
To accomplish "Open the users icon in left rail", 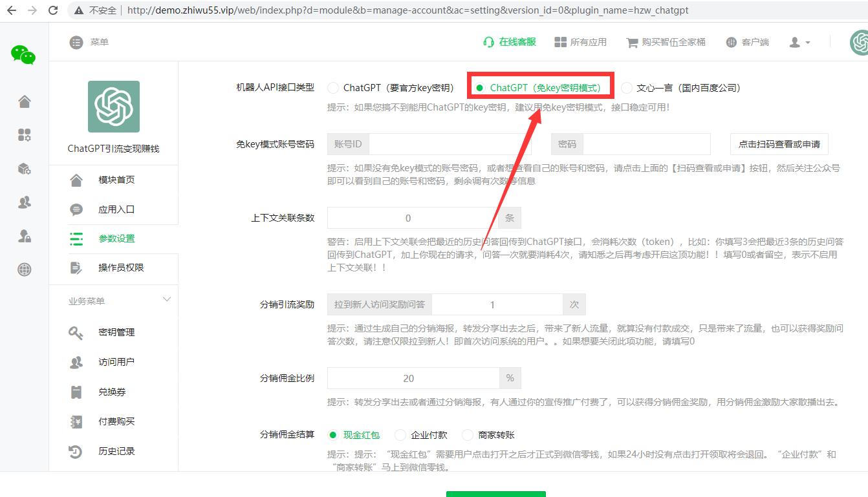I will click(25, 202).
